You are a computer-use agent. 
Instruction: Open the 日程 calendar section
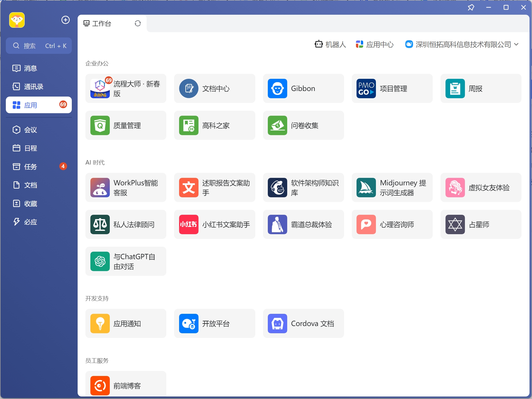(30, 148)
